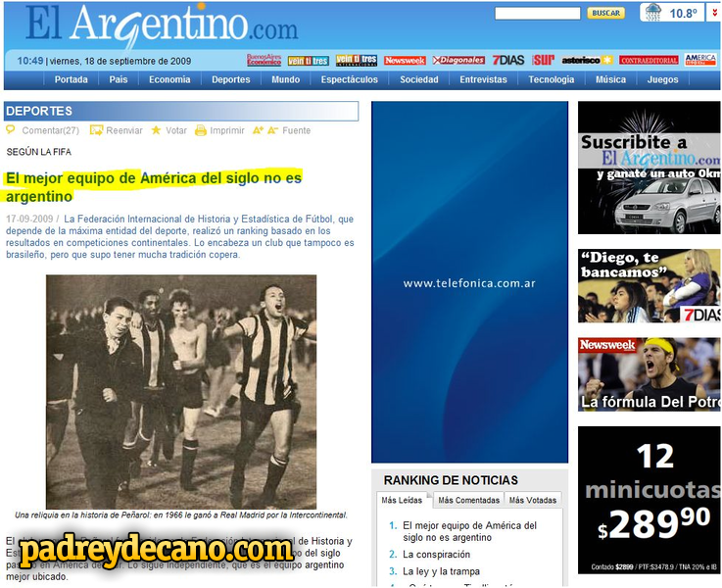Click the Comentar speech bubble icon
The image size is (722, 588).
[x=10, y=129]
